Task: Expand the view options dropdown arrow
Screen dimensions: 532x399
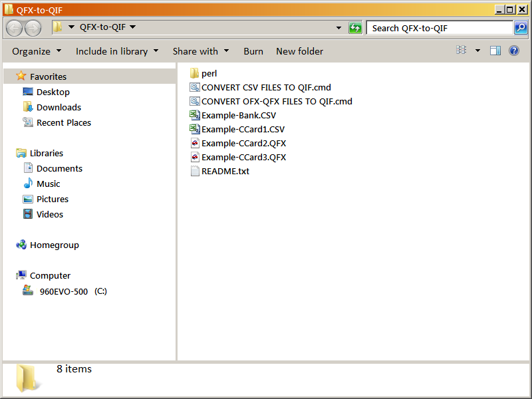Action: pos(477,51)
